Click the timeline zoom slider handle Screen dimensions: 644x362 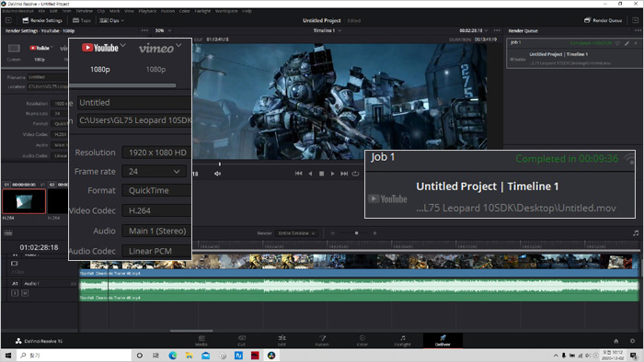(357, 233)
